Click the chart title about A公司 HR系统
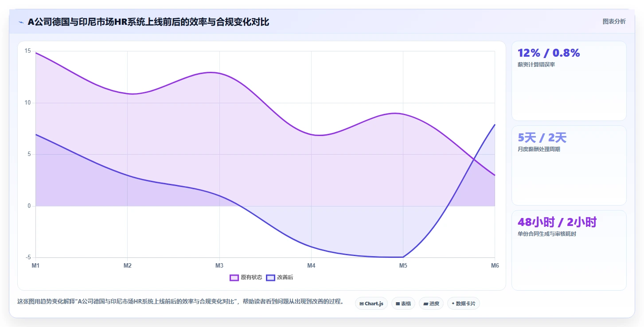The image size is (644, 327). pos(148,22)
